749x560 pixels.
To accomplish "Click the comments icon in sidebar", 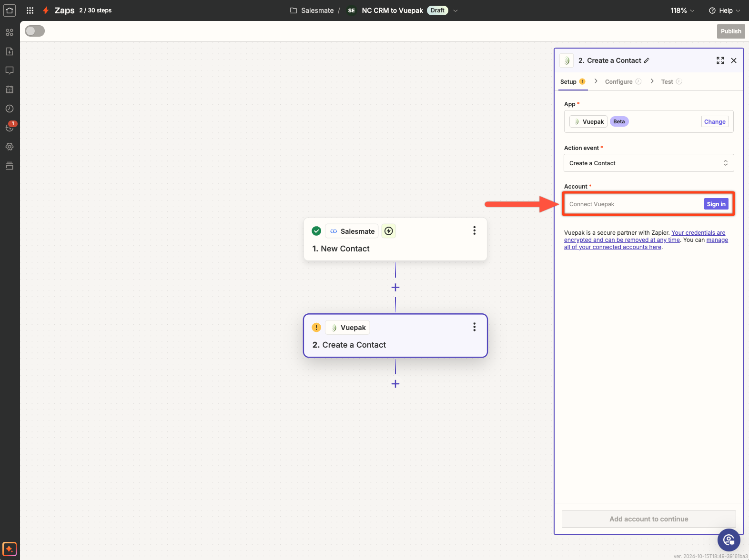I will coord(10,70).
